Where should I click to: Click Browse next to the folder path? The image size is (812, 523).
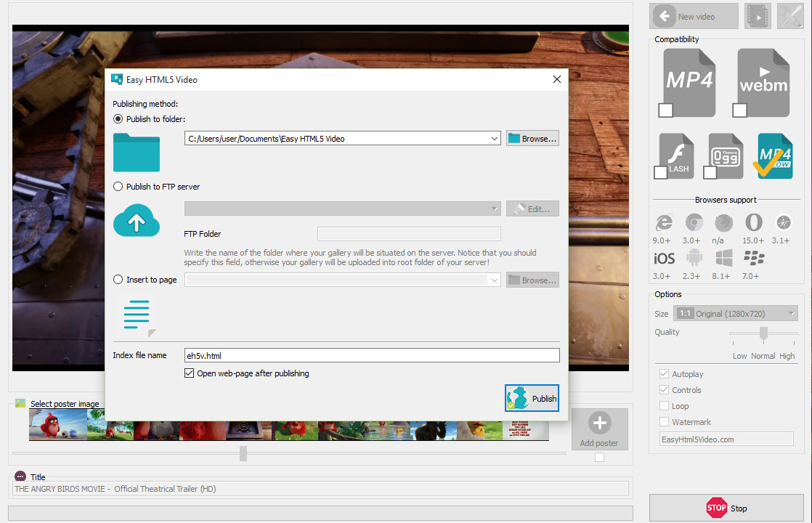pyautogui.click(x=532, y=138)
